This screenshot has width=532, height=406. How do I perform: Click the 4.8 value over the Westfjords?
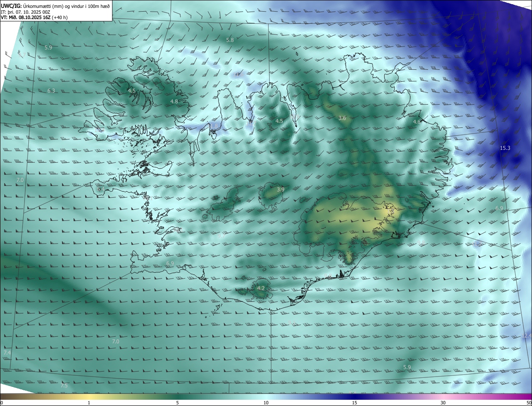pyautogui.click(x=174, y=101)
